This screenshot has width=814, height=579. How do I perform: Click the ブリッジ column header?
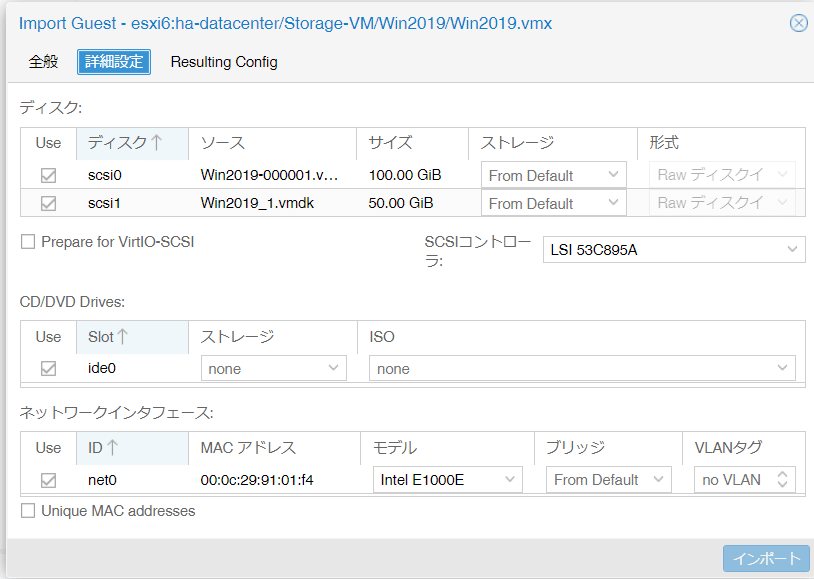click(608, 448)
